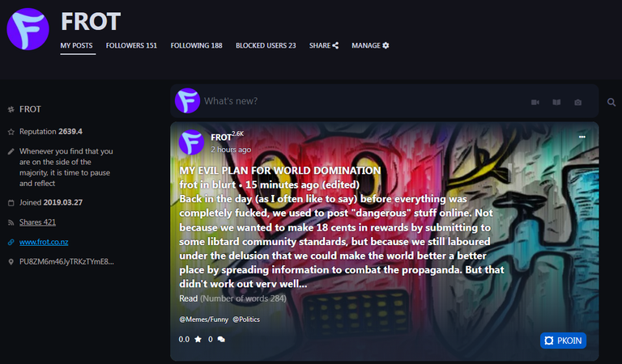Click the video camera icon in post composer
This screenshot has height=364, width=622.
click(535, 102)
